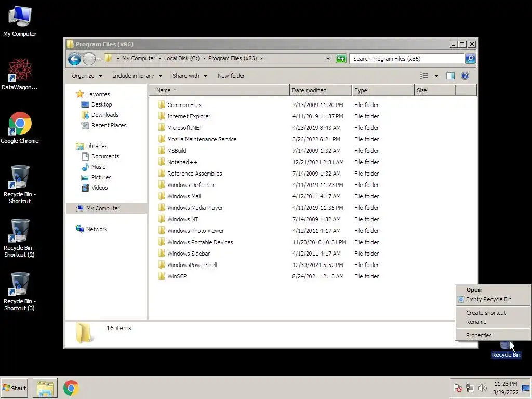Select the Windows Media Player folder name
This screenshot has width=532, height=399.
pos(195,208)
